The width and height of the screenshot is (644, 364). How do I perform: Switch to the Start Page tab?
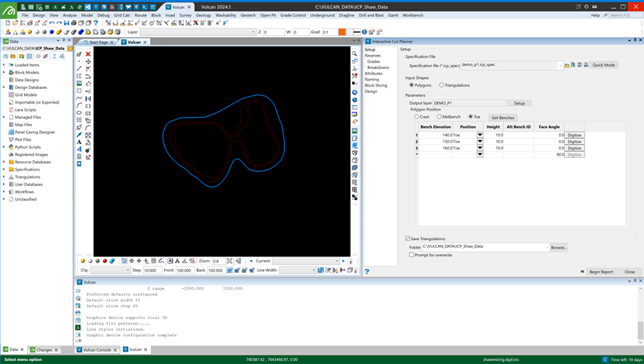click(98, 42)
